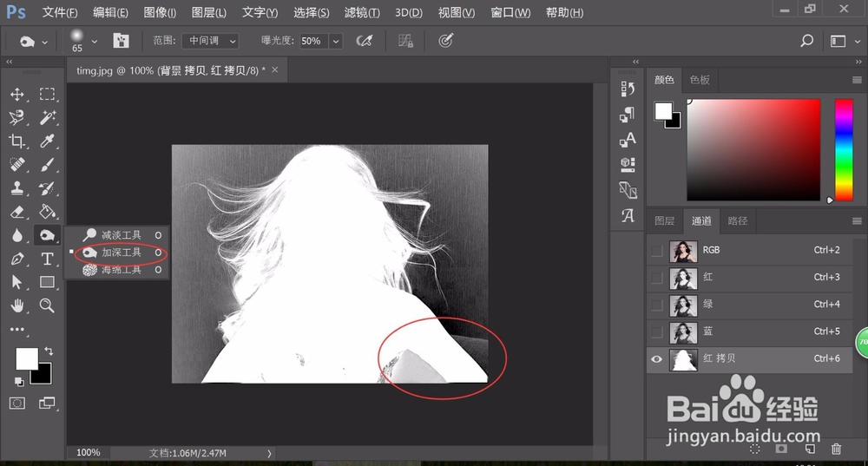The image size is (868, 466).
Task: Select the Horizontal Type tool
Action: [47, 259]
